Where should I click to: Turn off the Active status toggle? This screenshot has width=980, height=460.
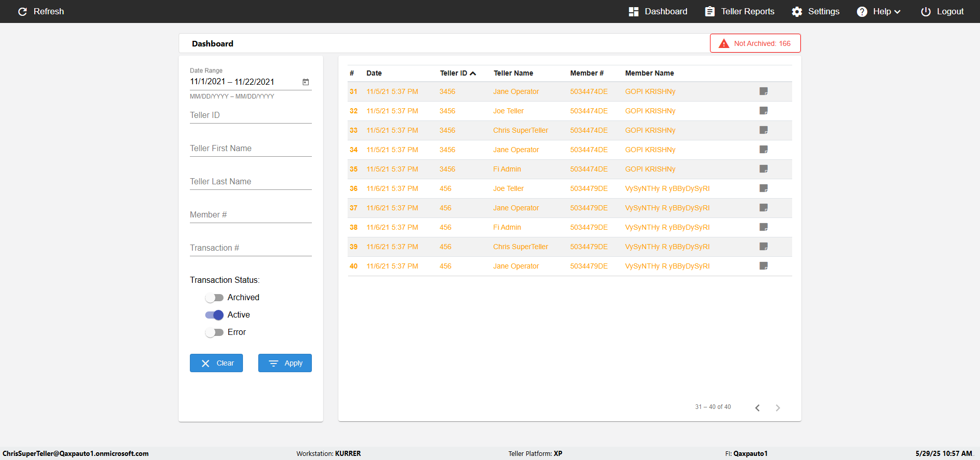(x=214, y=315)
